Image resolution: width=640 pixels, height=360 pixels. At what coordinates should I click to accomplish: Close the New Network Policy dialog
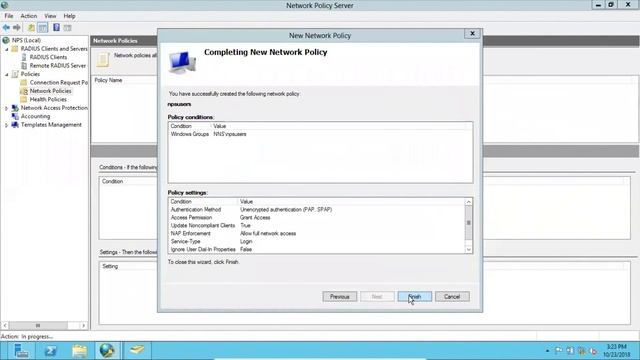472,33
